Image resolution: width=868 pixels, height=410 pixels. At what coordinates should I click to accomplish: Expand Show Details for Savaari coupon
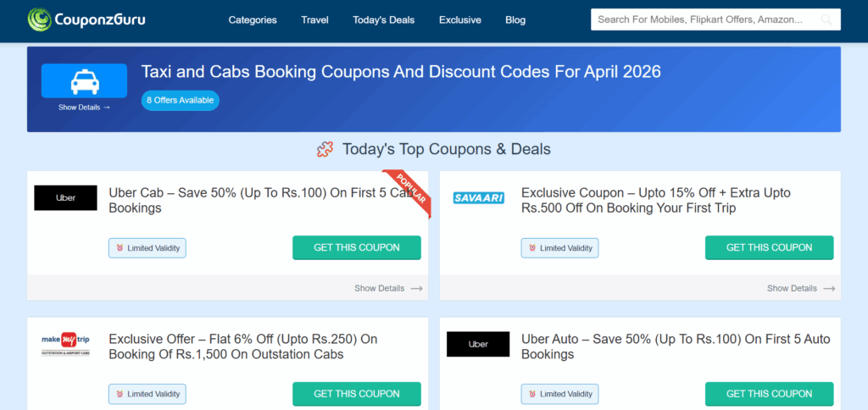click(x=800, y=288)
